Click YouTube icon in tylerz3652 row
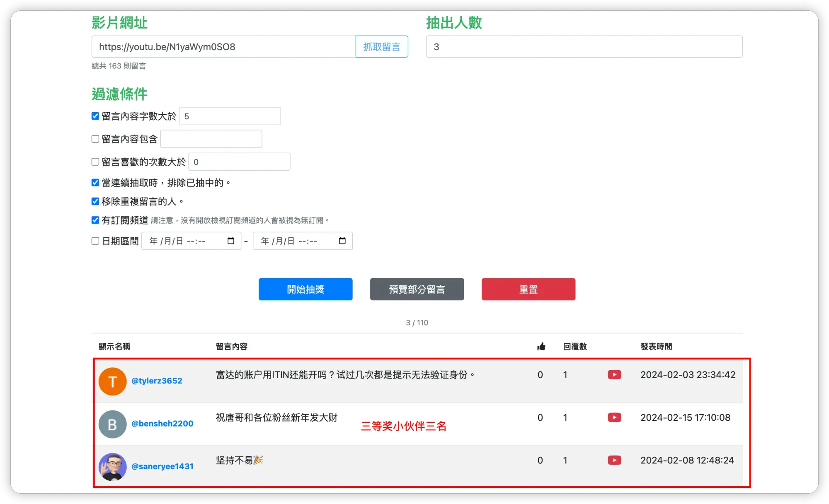 tap(614, 375)
